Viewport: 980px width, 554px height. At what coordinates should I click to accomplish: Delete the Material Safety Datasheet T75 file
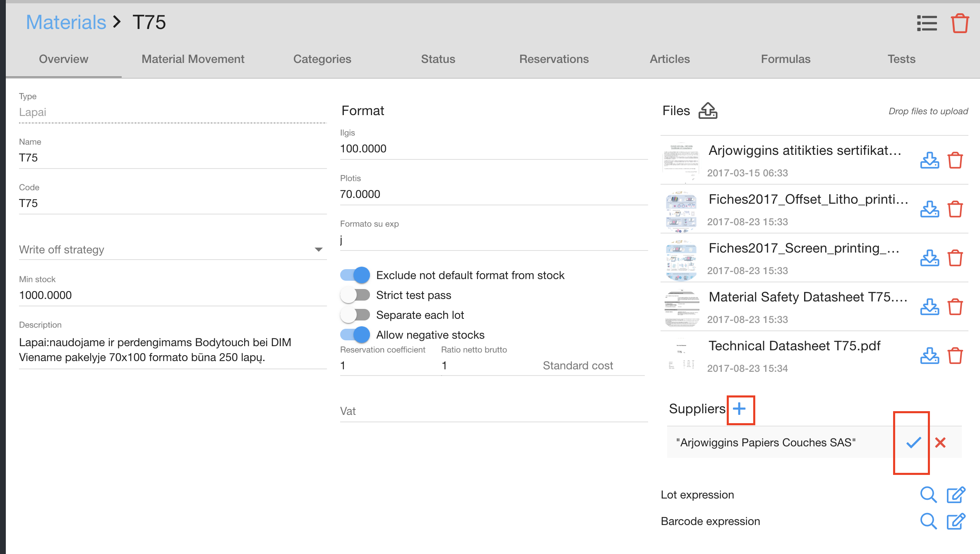tap(955, 307)
